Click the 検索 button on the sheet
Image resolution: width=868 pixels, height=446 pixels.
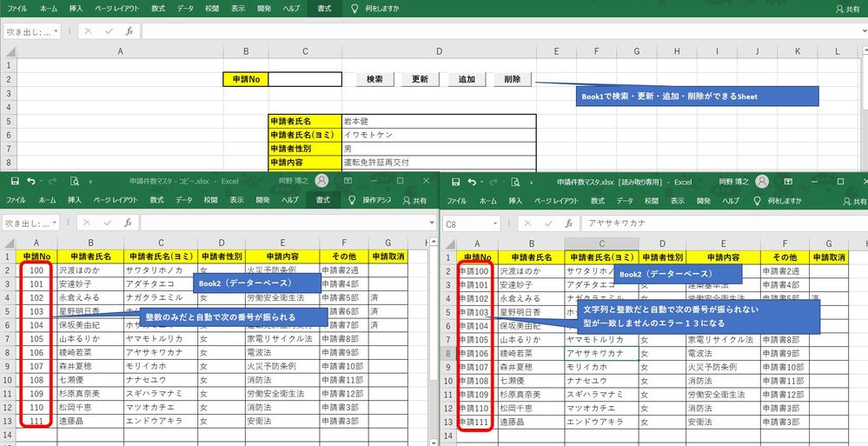pos(374,79)
